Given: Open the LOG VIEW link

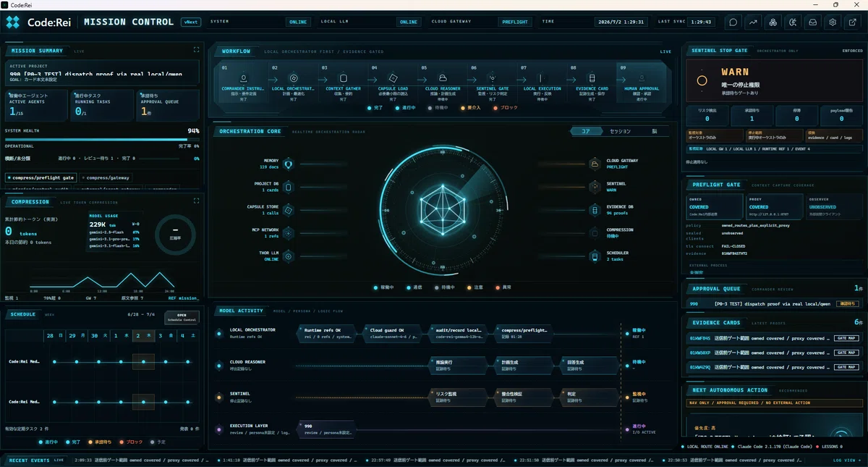Looking at the screenshot, I should coord(846,460).
